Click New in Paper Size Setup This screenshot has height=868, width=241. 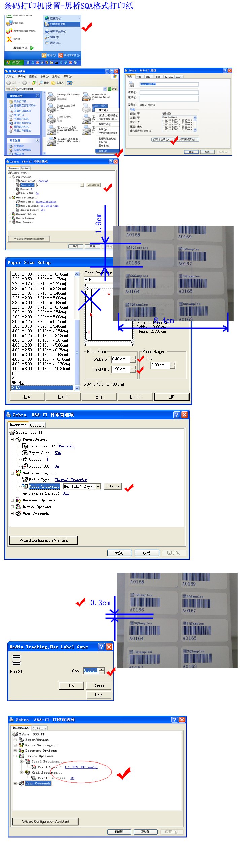click(x=28, y=397)
